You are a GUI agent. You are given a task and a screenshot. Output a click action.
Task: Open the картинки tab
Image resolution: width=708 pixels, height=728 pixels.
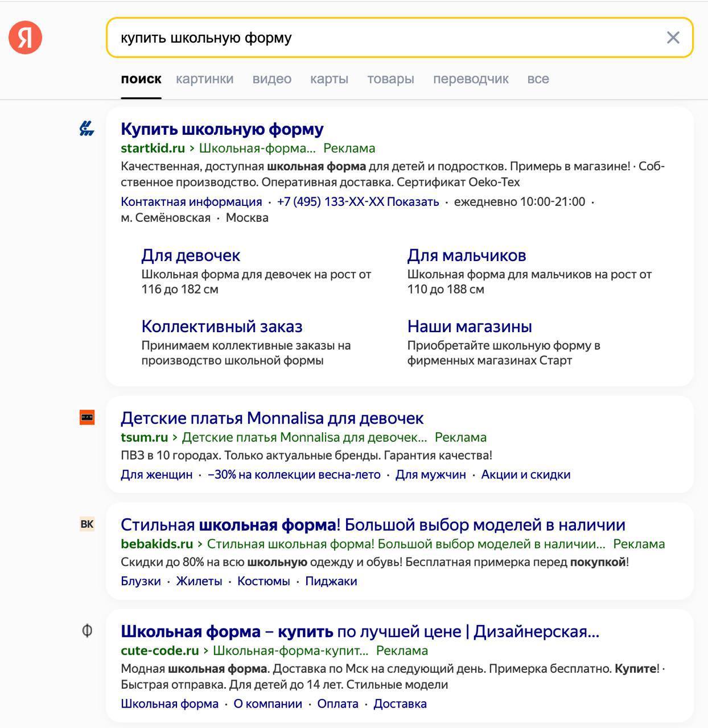[204, 79]
